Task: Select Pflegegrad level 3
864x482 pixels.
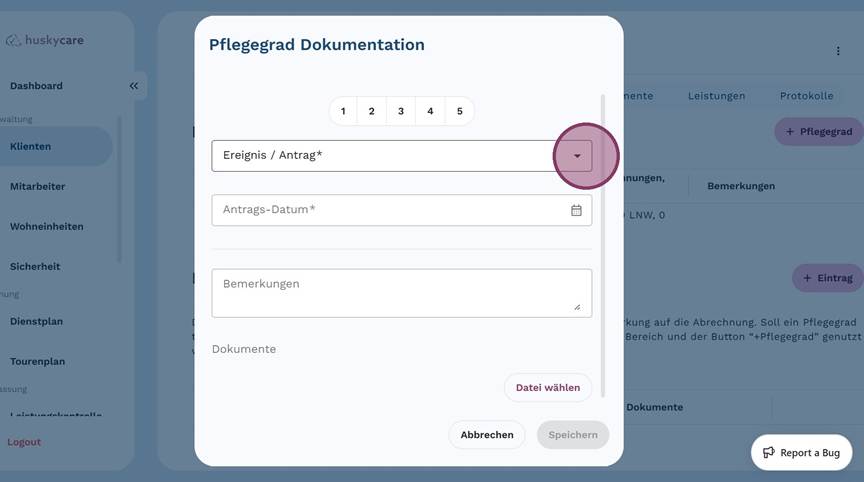Action: [x=401, y=111]
